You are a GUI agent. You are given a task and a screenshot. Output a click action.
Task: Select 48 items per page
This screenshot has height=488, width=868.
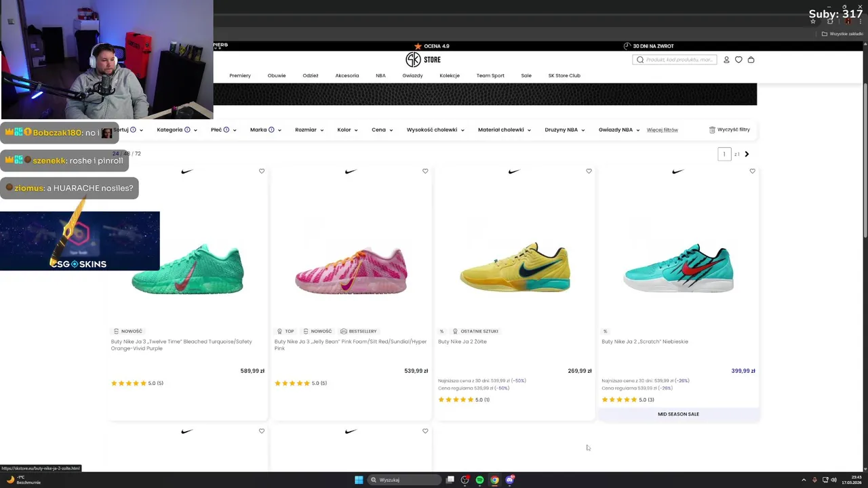[x=125, y=154]
